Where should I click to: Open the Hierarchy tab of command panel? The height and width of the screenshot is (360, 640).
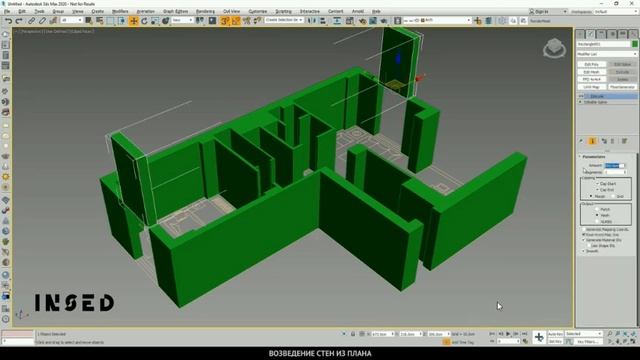601,34
